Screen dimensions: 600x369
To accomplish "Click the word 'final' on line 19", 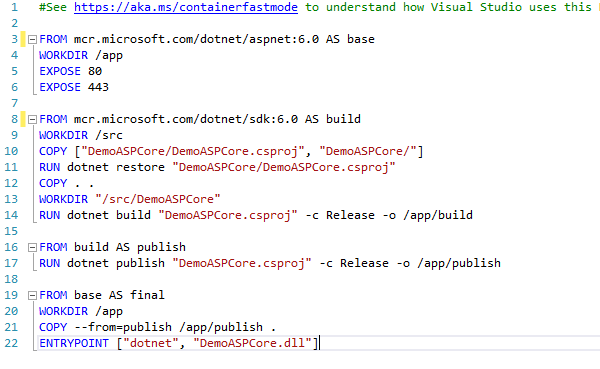I will 147,295.
